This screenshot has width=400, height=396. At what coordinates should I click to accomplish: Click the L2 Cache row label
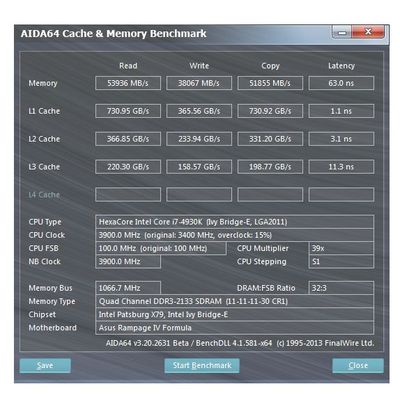[x=44, y=139]
